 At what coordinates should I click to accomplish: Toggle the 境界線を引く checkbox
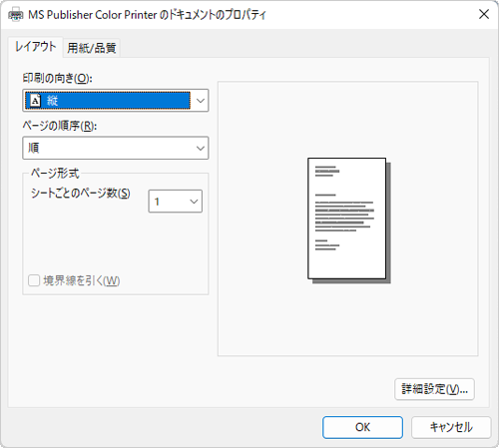[34, 280]
